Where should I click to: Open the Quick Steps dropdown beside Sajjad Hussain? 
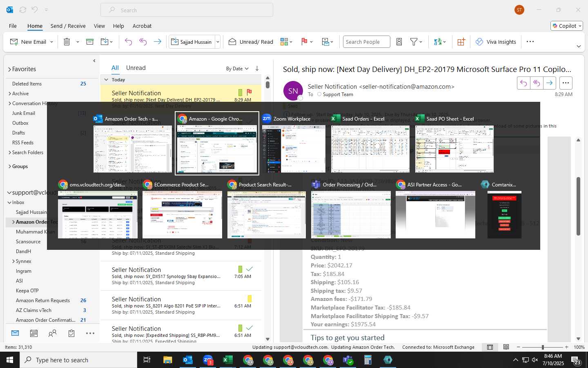[218, 42]
